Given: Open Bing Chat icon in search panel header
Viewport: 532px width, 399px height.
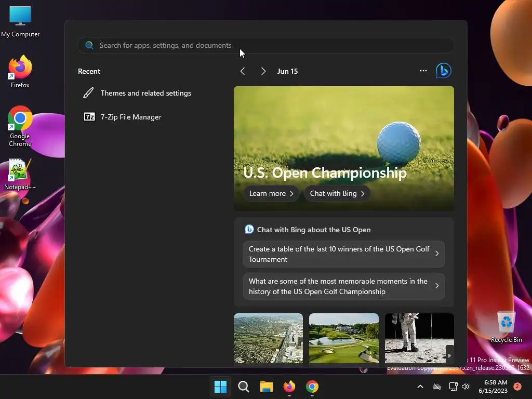Looking at the screenshot, I should coord(444,71).
